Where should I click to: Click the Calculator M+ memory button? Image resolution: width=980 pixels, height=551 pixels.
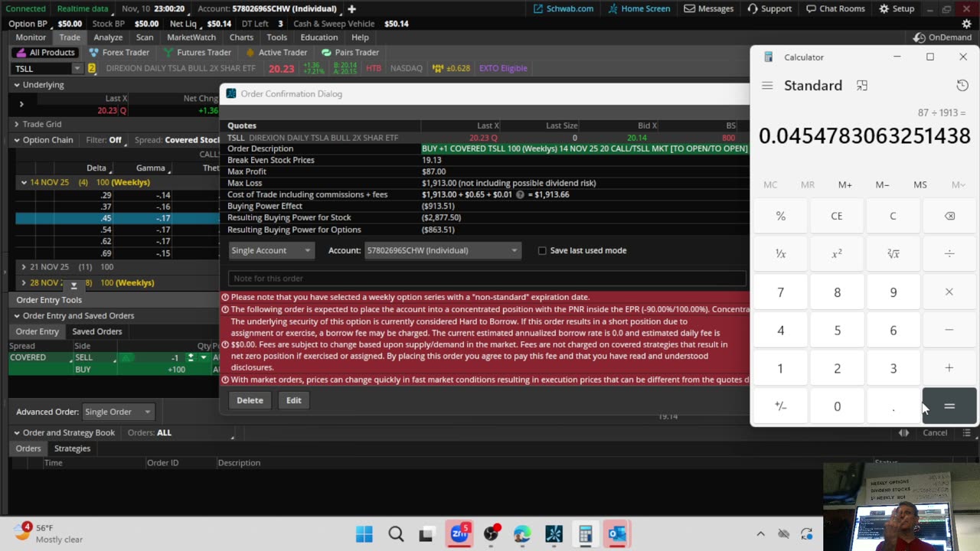(844, 184)
